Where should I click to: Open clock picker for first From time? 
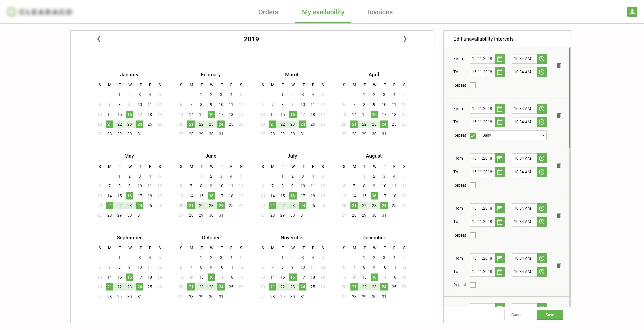pyautogui.click(x=541, y=59)
